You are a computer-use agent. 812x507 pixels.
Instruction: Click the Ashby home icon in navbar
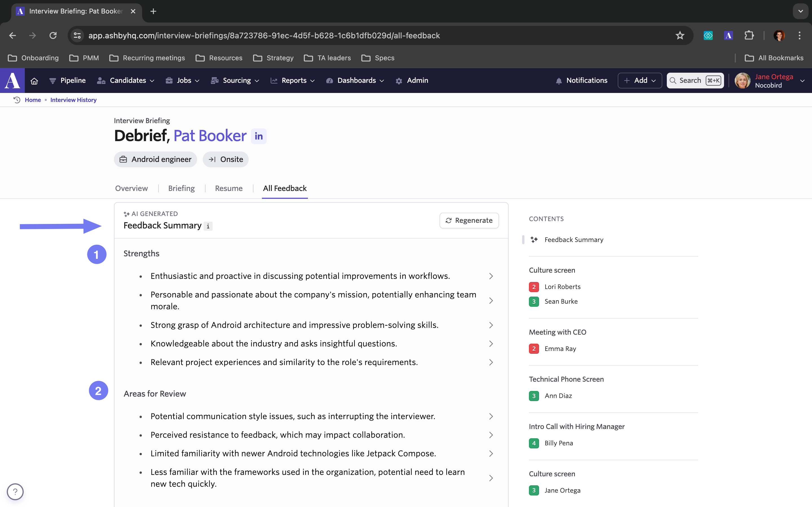34,81
